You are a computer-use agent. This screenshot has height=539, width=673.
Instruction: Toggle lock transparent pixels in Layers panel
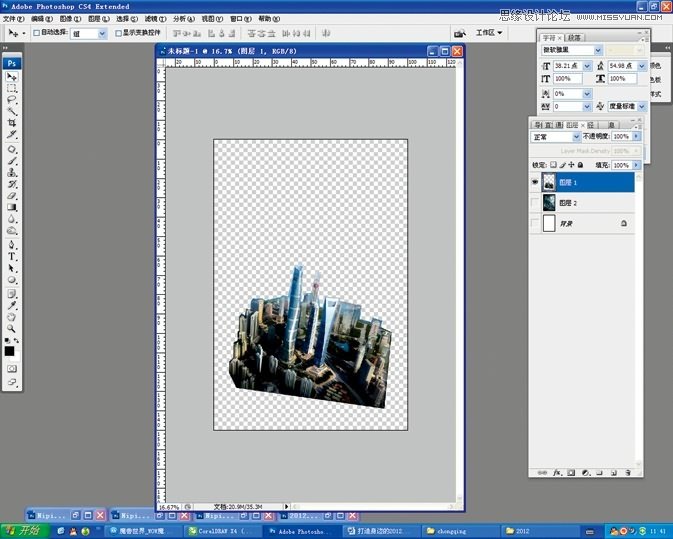tap(554, 165)
